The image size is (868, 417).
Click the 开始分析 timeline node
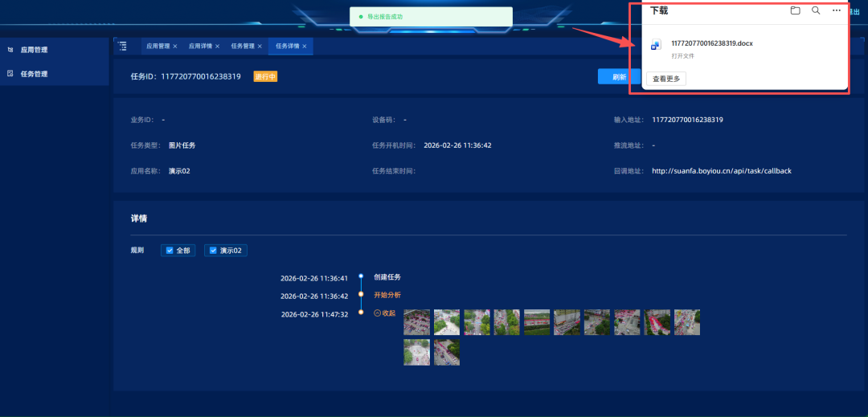click(x=387, y=295)
